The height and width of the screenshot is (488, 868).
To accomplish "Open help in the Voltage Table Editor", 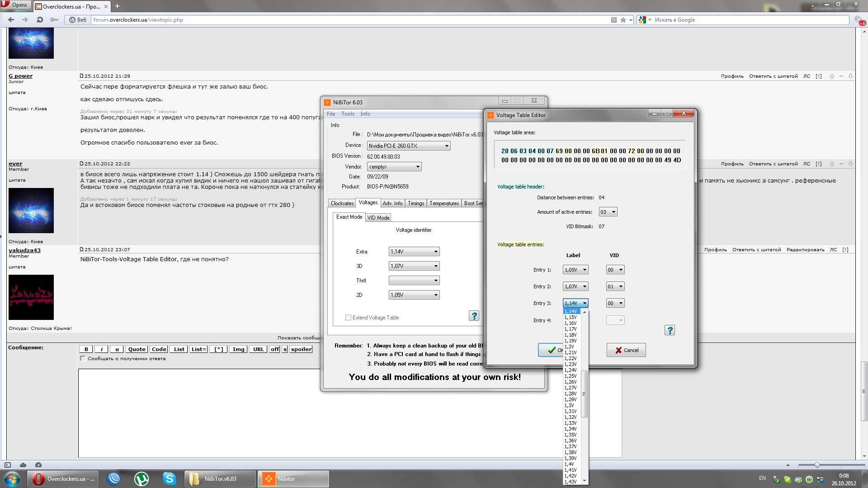I will point(670,330).
